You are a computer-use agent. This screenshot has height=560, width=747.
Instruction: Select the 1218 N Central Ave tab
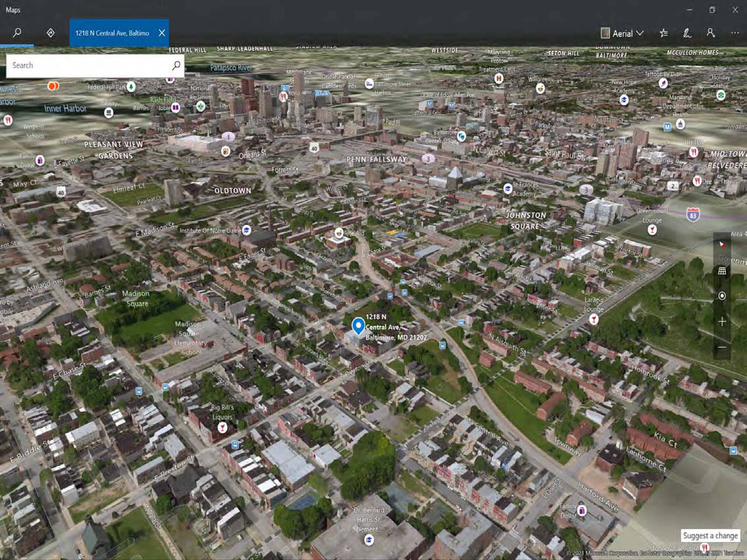click(112, 33)
